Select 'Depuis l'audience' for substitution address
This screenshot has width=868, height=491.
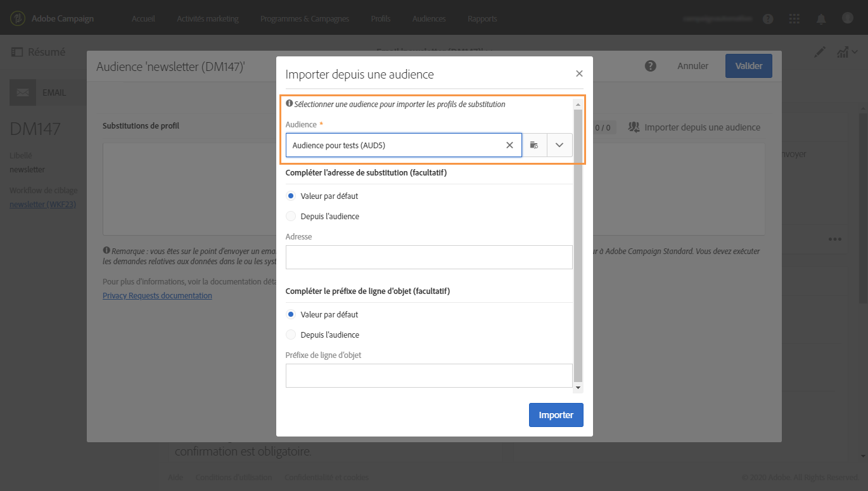point(291,216)
